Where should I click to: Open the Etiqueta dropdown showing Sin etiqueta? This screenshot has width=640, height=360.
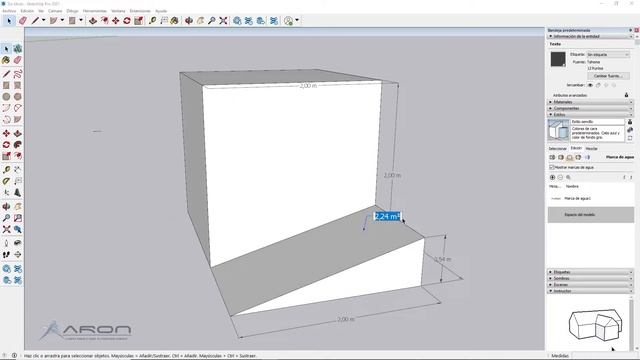(608, 54)
